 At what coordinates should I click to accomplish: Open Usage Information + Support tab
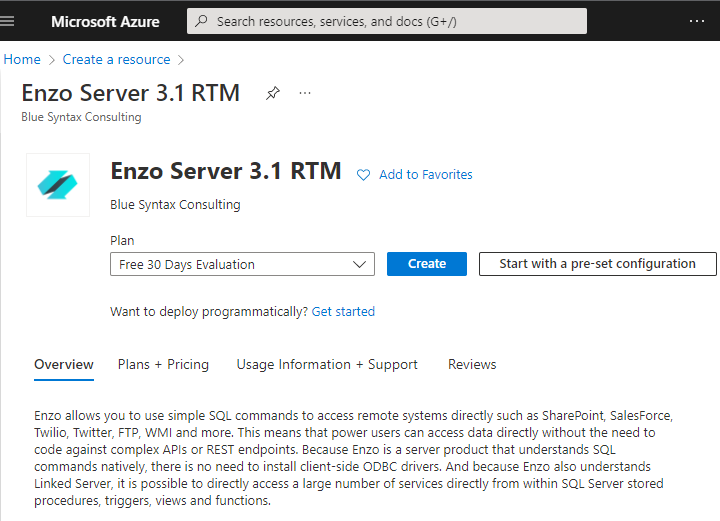pos(327,364)
